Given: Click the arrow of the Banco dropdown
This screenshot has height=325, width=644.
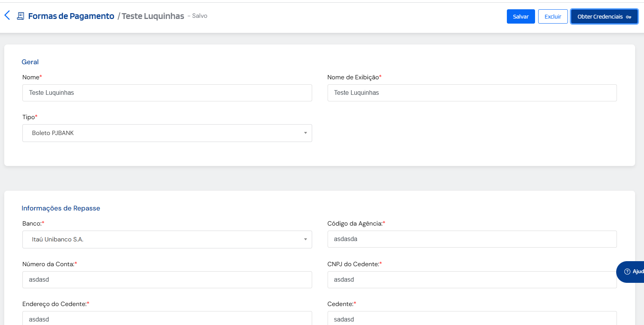Looking at the screenshot, I should [x=305, y=239].
